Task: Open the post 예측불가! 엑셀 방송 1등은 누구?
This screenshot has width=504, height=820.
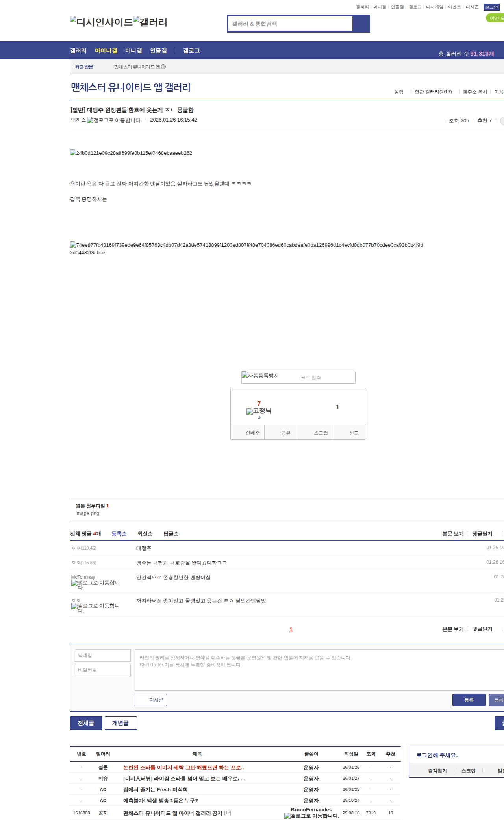Action: pos(161,801)
